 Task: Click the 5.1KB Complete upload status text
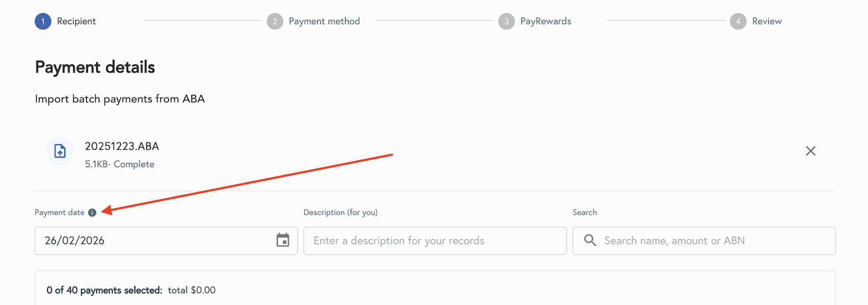click(x=120, y=164)
